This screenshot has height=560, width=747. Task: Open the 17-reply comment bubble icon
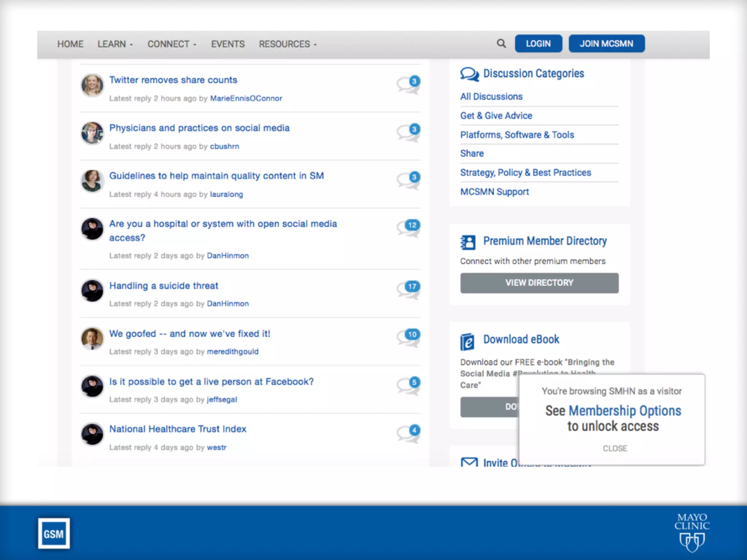[x=409, y=289]
